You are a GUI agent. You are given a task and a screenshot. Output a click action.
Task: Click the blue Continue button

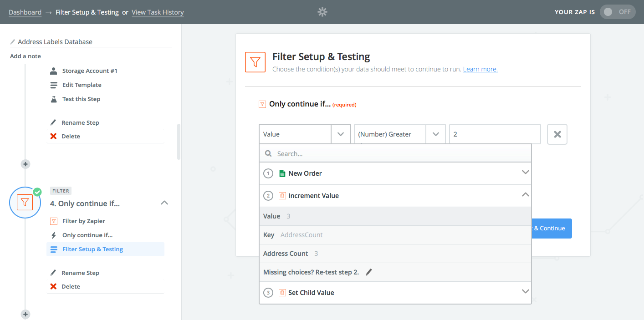[x=552, y=229]
